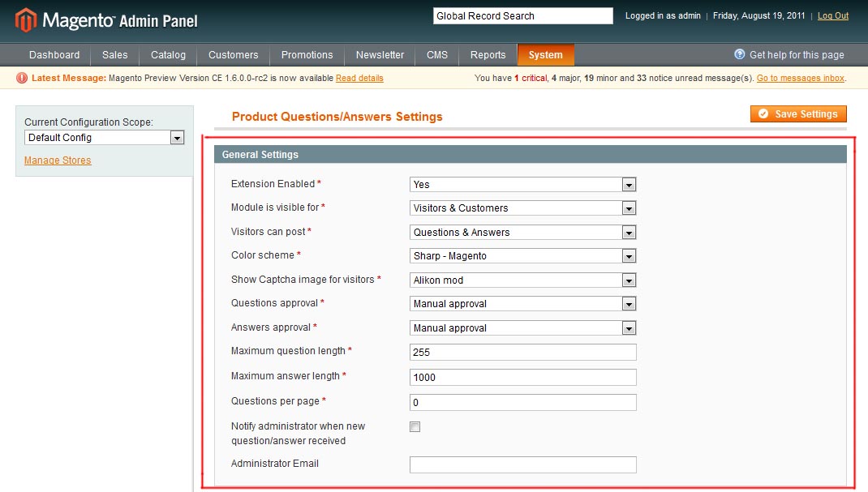Open the Reports menu

(x=488, y=55)
